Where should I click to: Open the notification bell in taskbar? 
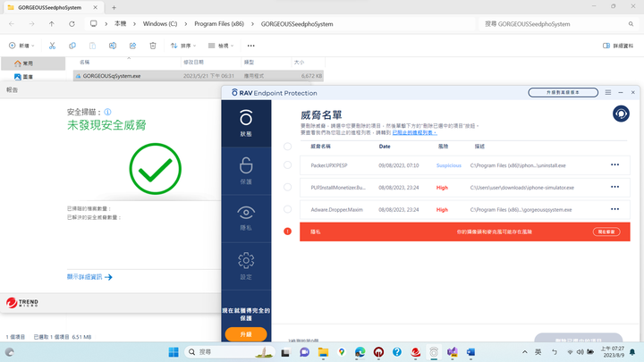[x=632, y=352]
